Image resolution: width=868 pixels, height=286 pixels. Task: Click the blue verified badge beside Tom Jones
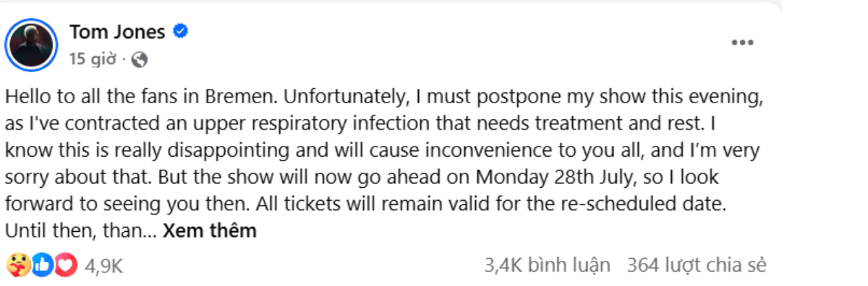click(181, 32)
